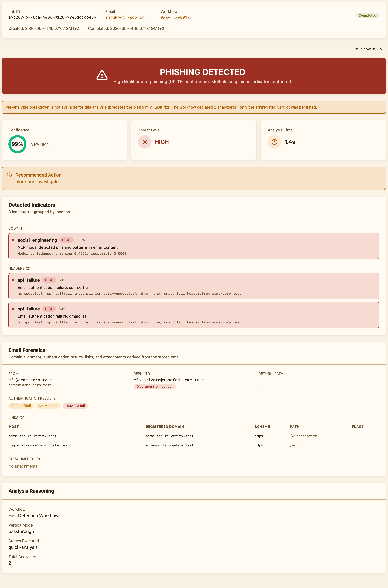Click the Very High confidence label
388x588 pixels.
(x=40, y=144)
